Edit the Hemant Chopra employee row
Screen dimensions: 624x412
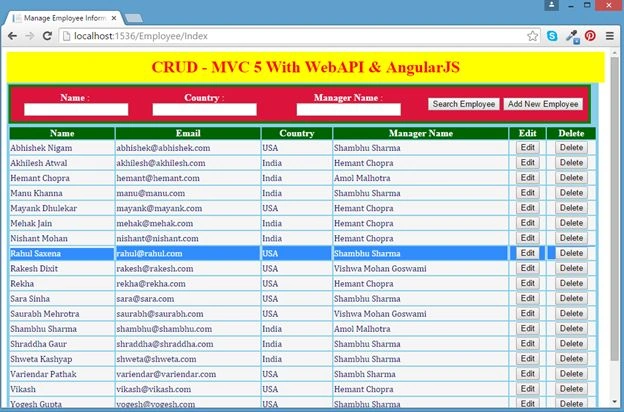(528, 178)
